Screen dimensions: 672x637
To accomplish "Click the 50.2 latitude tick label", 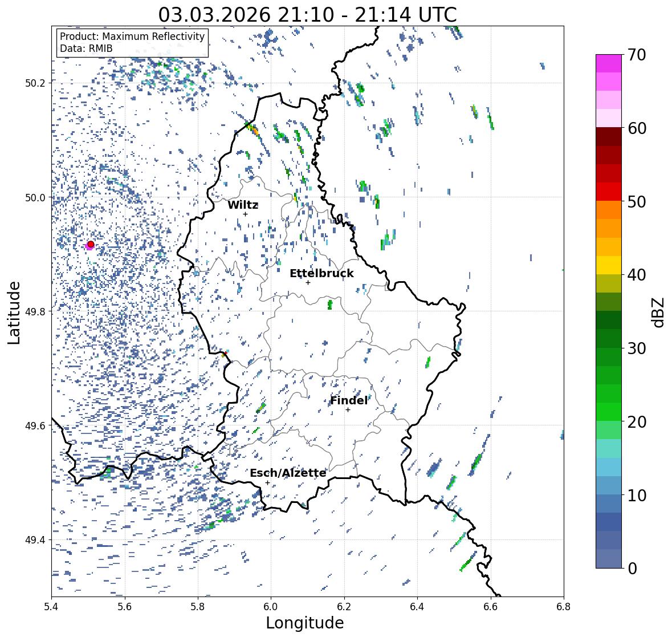I will tap(35, 83).
